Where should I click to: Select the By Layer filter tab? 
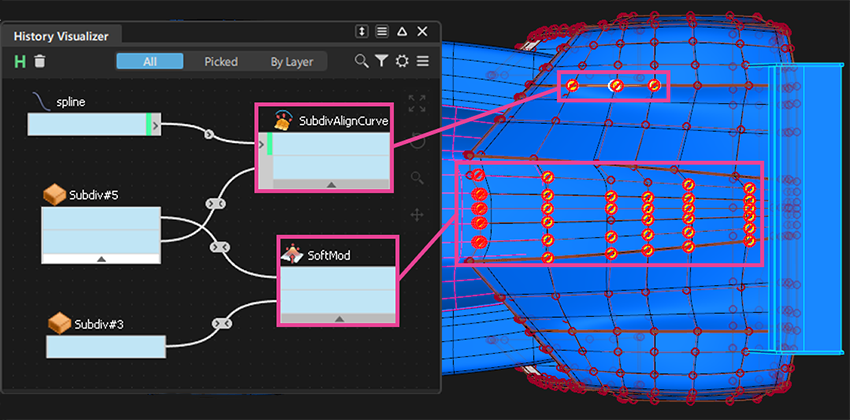click(292, 62)
